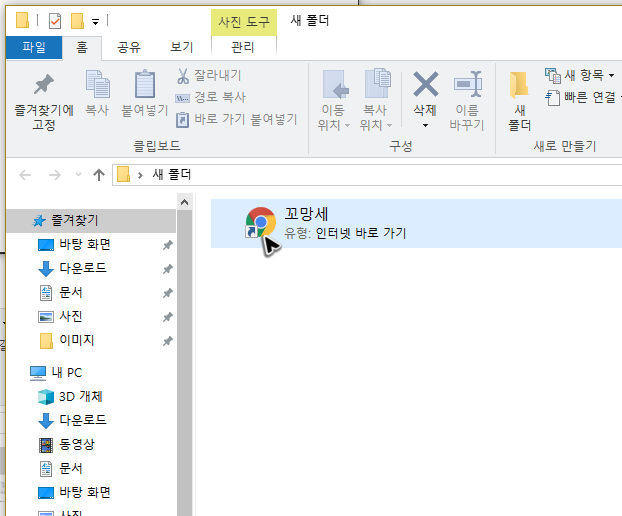
Task: Click 경로 복사 button
Action: coord(210,97)
